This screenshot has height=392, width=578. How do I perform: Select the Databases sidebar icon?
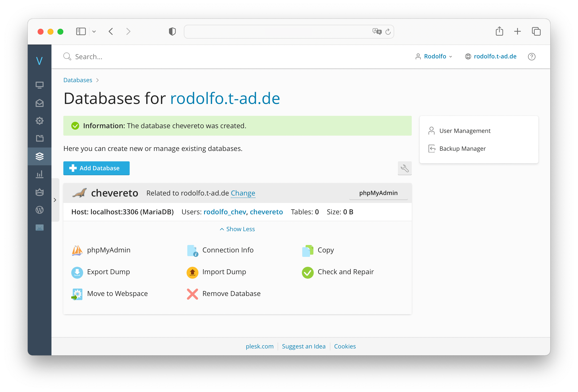tap(40, 156)
